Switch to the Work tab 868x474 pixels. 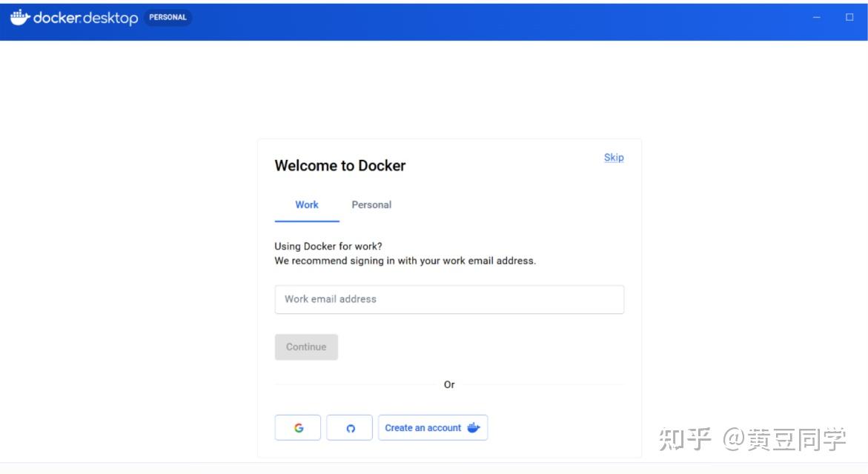tap(307, 205)
